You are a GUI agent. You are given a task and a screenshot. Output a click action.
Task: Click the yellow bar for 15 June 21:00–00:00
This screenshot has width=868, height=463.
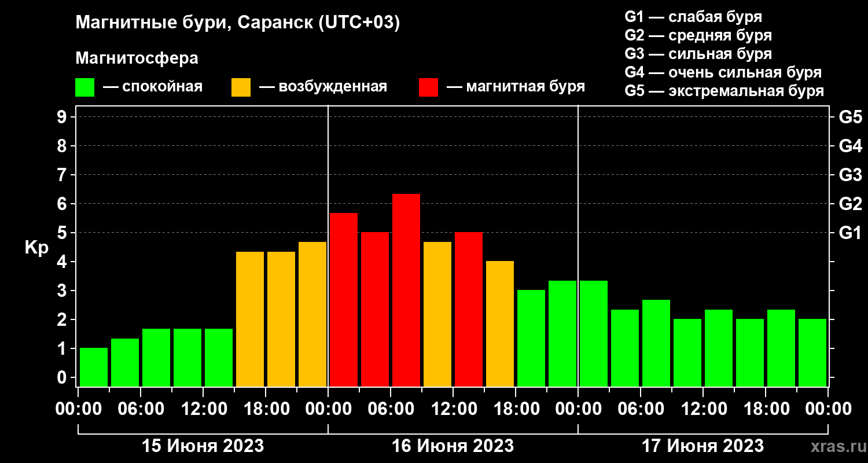point(312,314)
